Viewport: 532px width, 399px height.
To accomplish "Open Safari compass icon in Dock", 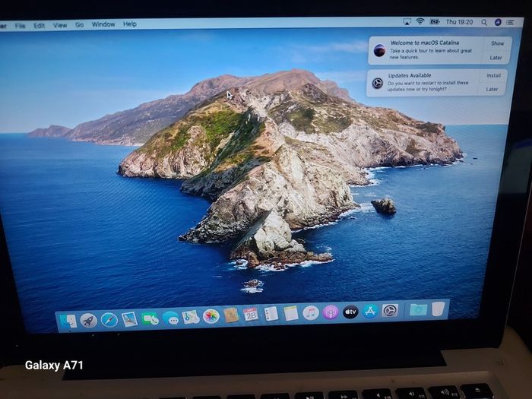I will coord(109,320).
